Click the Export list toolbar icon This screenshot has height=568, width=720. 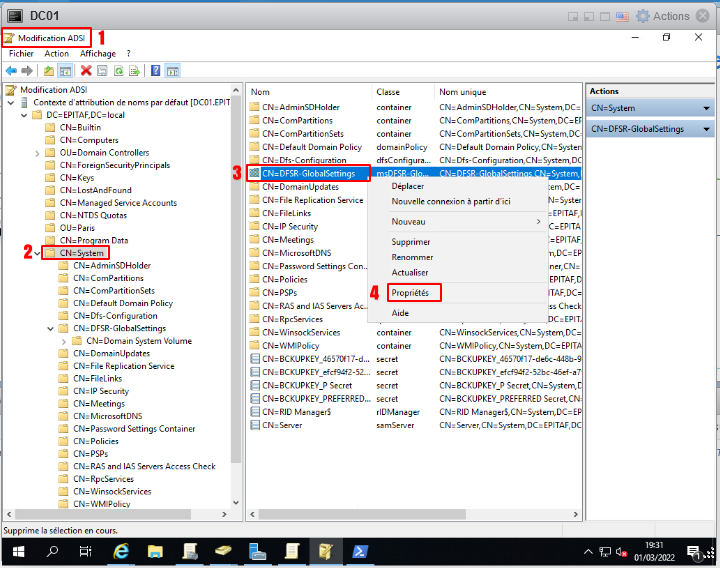(x=133, y=71)
